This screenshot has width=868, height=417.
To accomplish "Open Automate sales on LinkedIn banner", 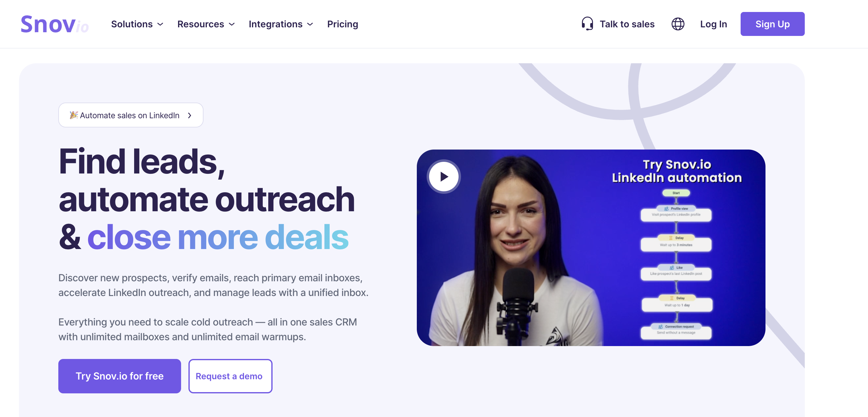I will 131,115.
